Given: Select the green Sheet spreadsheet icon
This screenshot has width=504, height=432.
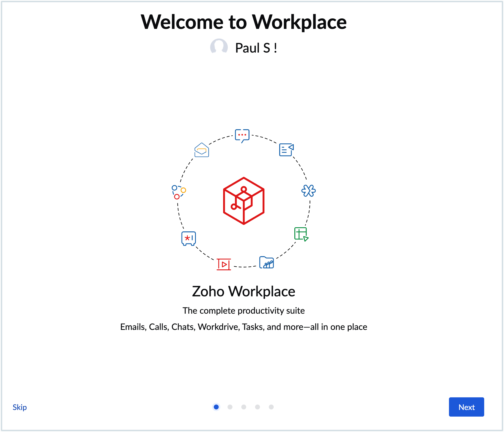Looking at the screenshot, I should coord(301,234).
